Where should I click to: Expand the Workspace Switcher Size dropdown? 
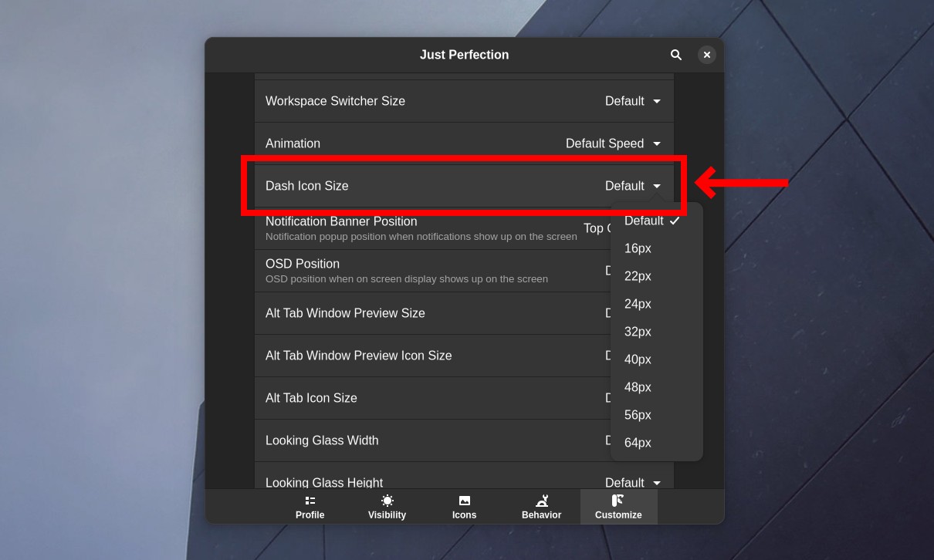coord(633,101)
